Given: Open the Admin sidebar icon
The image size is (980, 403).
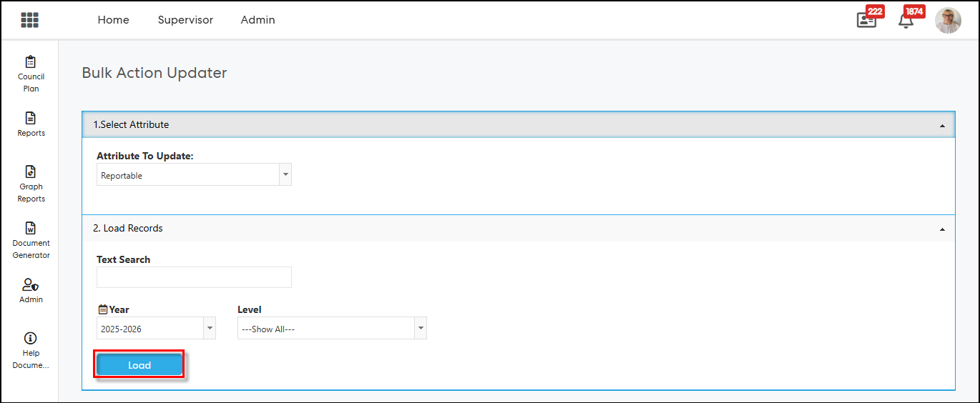Looking at the screenshot, I should coord(31,290).
